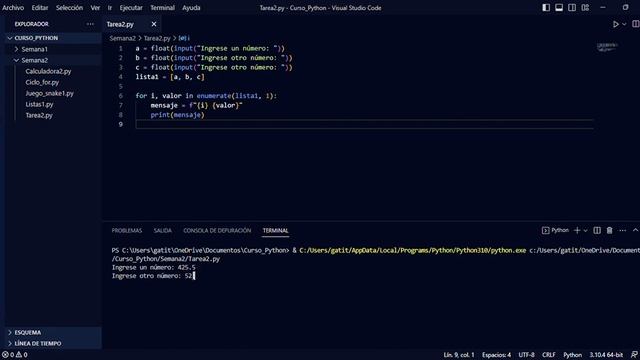Open the Archivo menu
640x360 pixels.
13,8
